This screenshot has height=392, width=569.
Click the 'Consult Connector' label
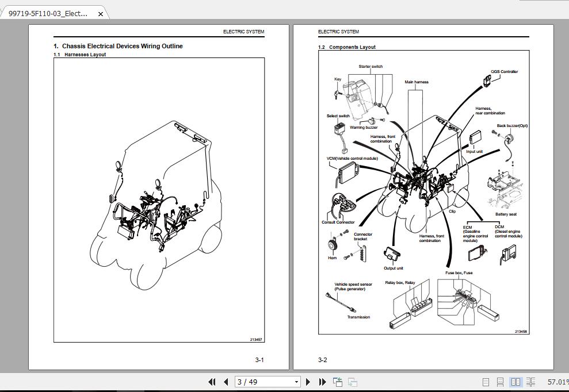[x=338, y=222]
